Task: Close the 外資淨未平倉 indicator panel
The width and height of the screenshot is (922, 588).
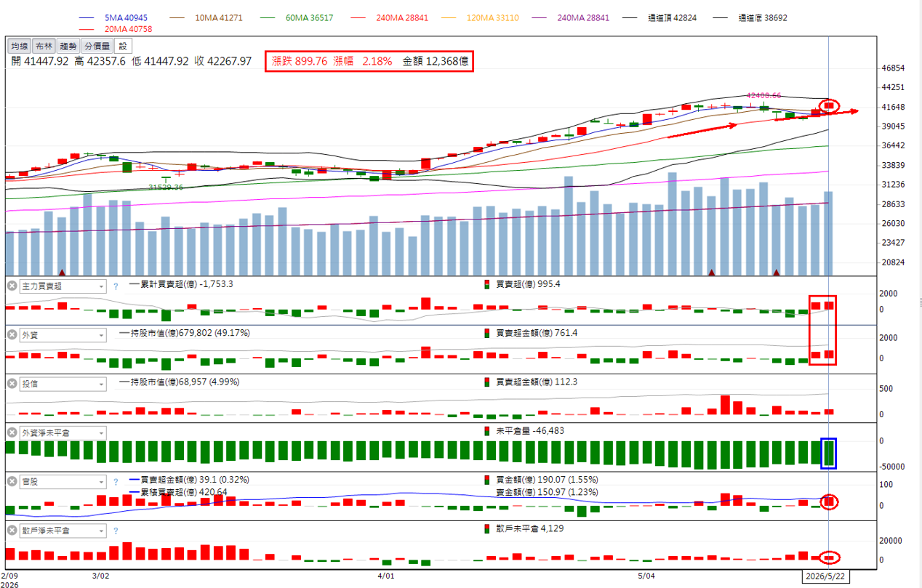Action: pos(12,433)
